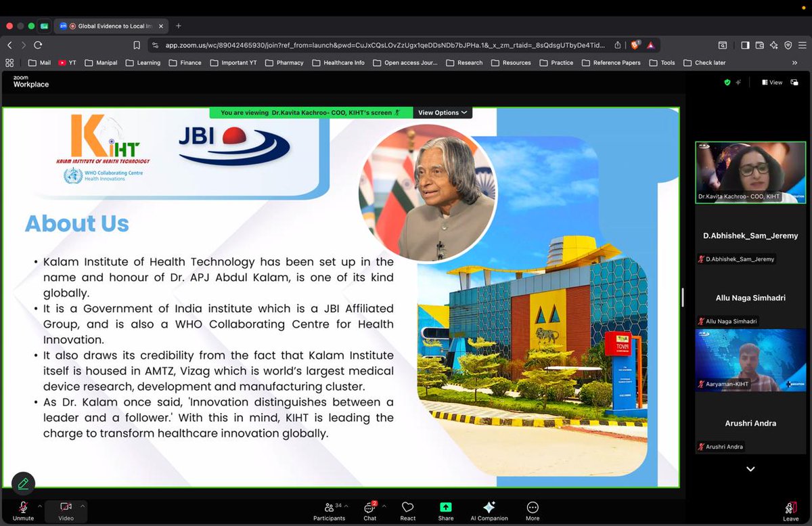The height and width of the screenshot is (526, 812).
Task: Select the Global Evidence to Local browser tab
Action: tap(111, 26)
